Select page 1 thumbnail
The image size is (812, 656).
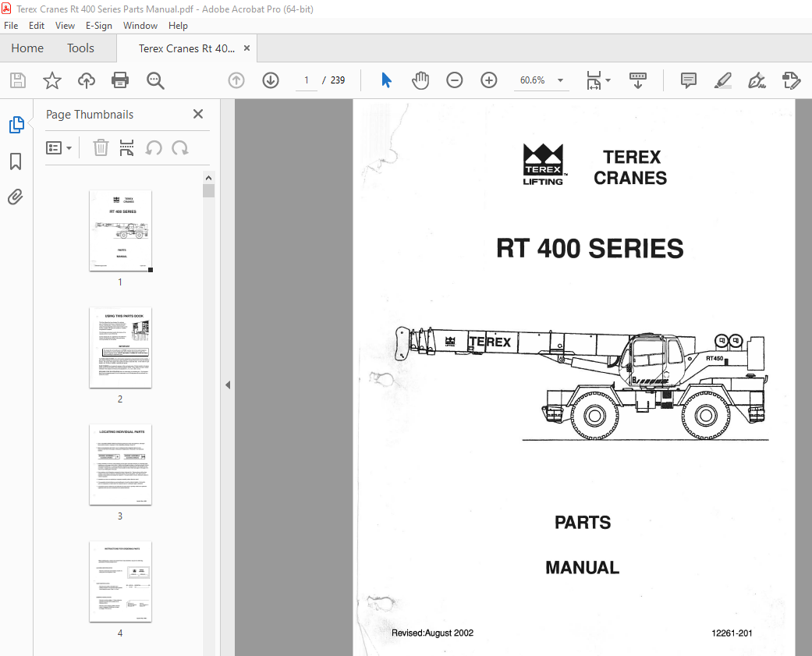[x=120, y=230]
